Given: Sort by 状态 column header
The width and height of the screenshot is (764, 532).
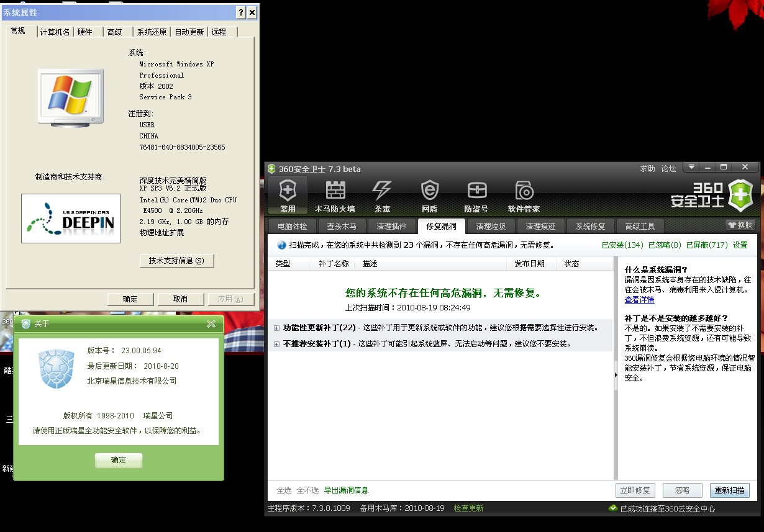Looking at the screenshot, I should 584,264.
